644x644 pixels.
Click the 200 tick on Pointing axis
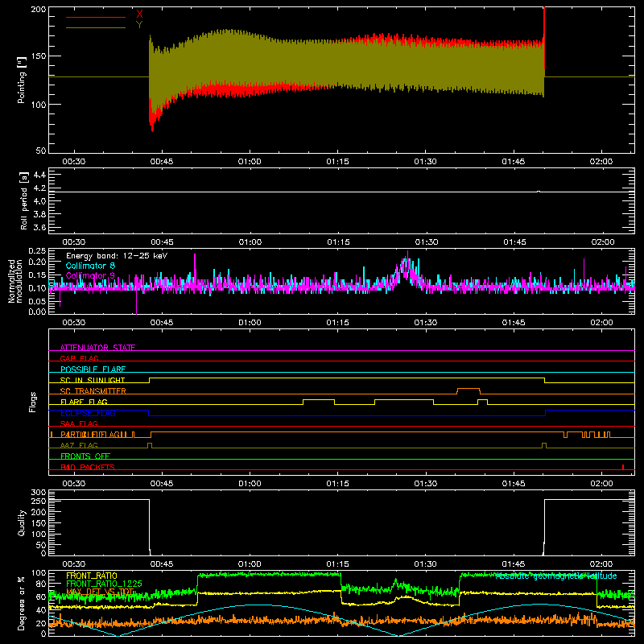38,9
